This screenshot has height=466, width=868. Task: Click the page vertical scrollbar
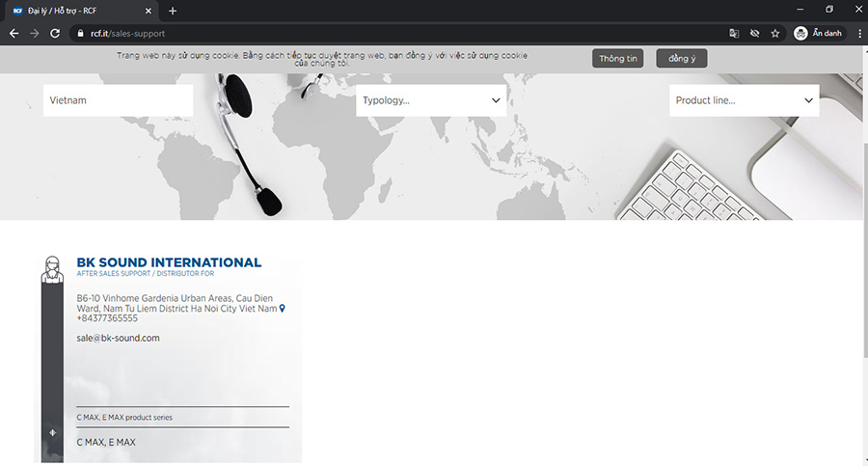[862, 241]
